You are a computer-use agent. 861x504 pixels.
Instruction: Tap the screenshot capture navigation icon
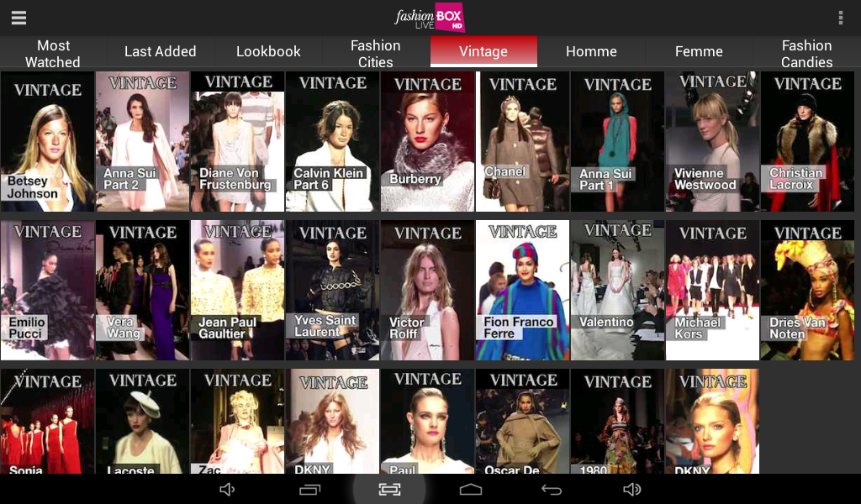pyautogui.click(x=389, y=489)
